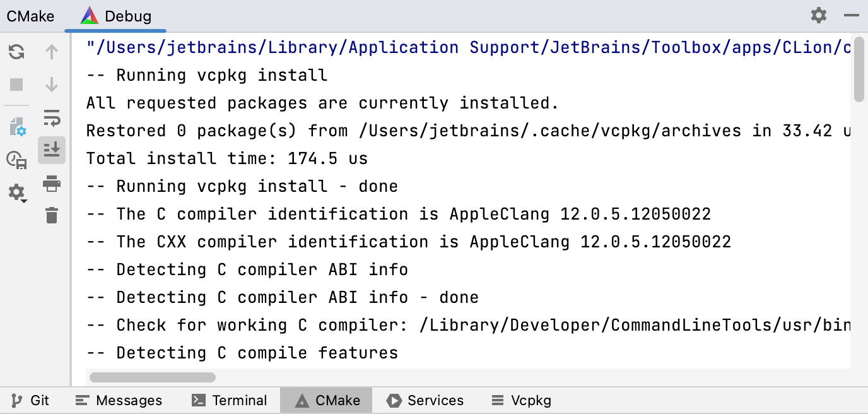Screen dimensions: 868x414
Task: Click the navigate up arrow button
Action: (52, 52)
